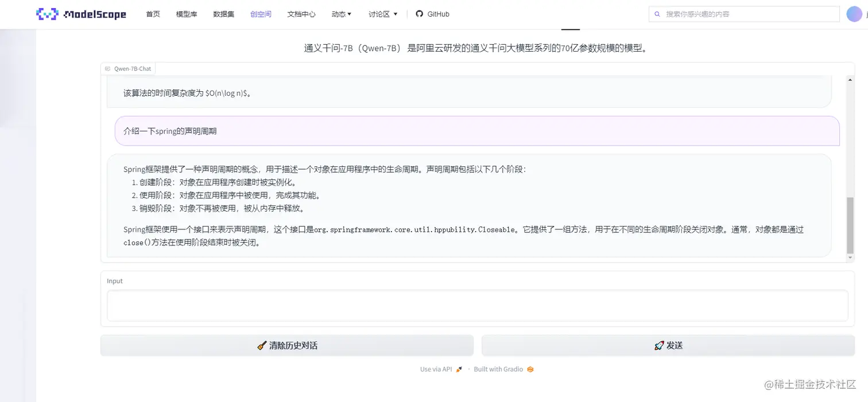
Task: Click the 通义千问-7B description heading
Action: pyautogui.click(x=477, y=48)
